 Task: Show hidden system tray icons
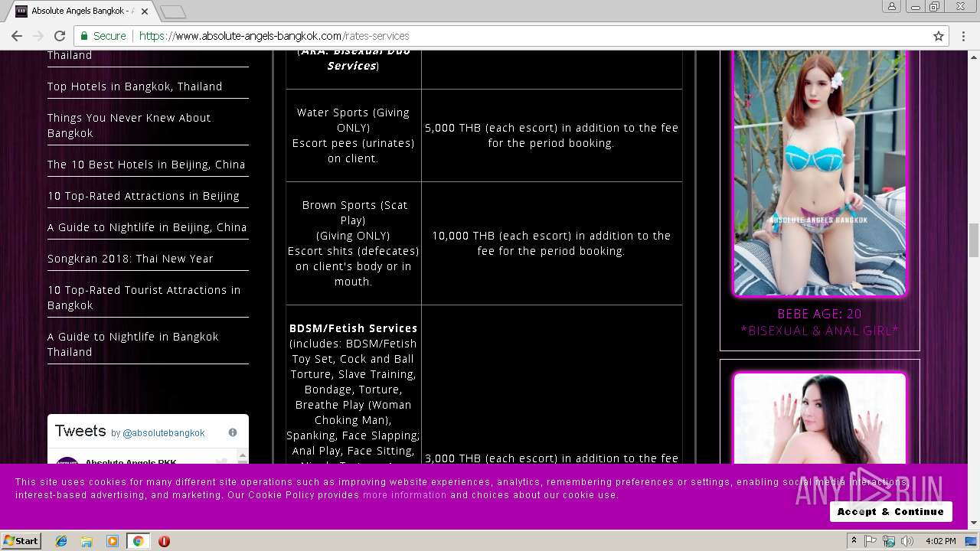pyautogui.click(x=854, y=541)
